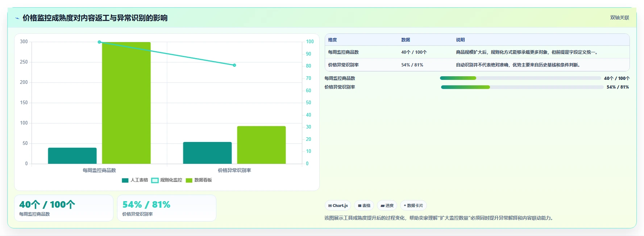Image resolution: width=644 pixels, height=236 pixels.
Task: Click the teal 每周监控商品数 bar
Action: click(x=72, y=156)
